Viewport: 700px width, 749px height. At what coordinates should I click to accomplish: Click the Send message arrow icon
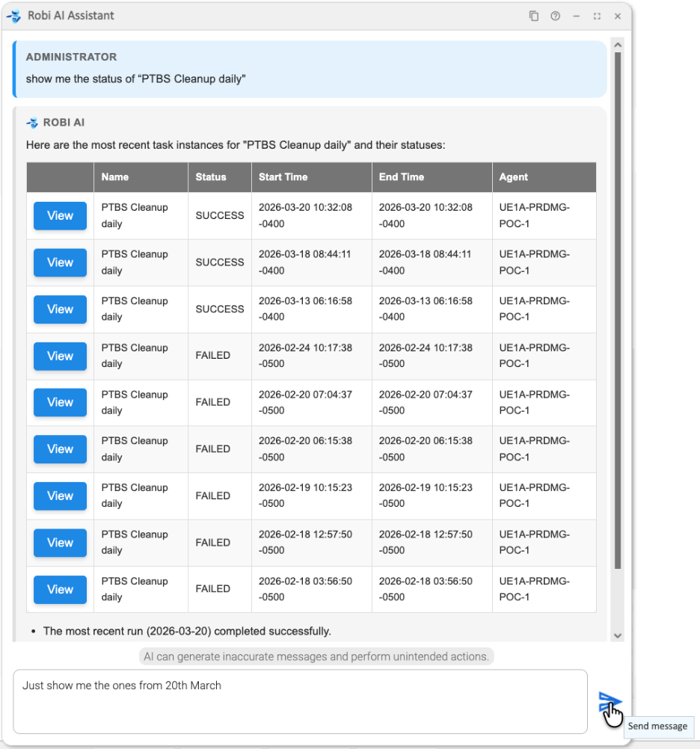pos(609,703)
